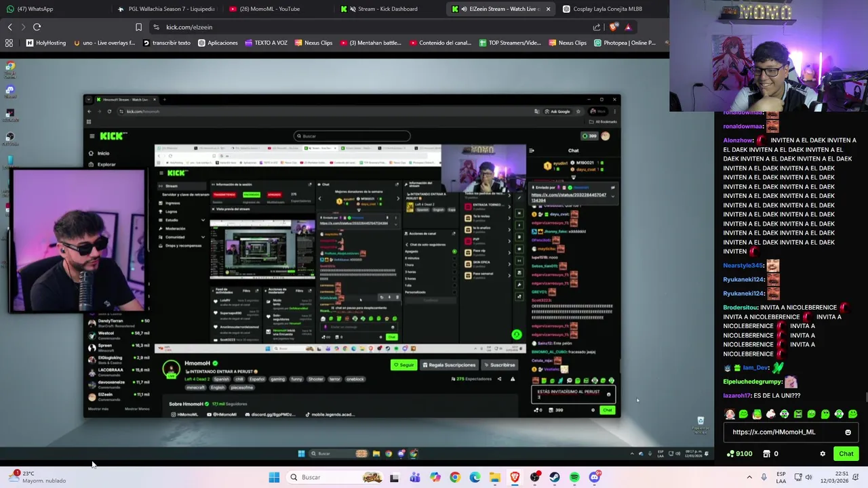Viewport: 868px width, 488px height.
Task: Bookmark this page with the bookmark icon
Action: (x=138, y=27)
